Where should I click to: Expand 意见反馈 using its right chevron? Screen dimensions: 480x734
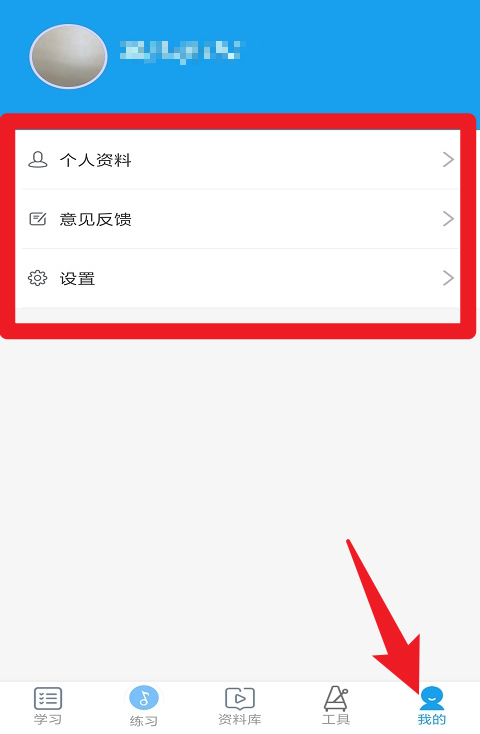448,219
